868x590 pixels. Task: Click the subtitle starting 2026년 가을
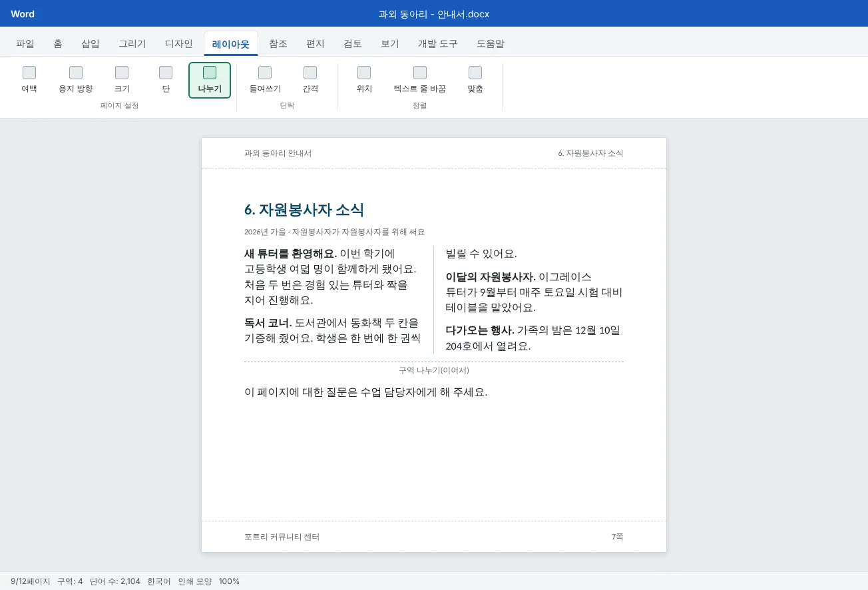coord(334,232)
